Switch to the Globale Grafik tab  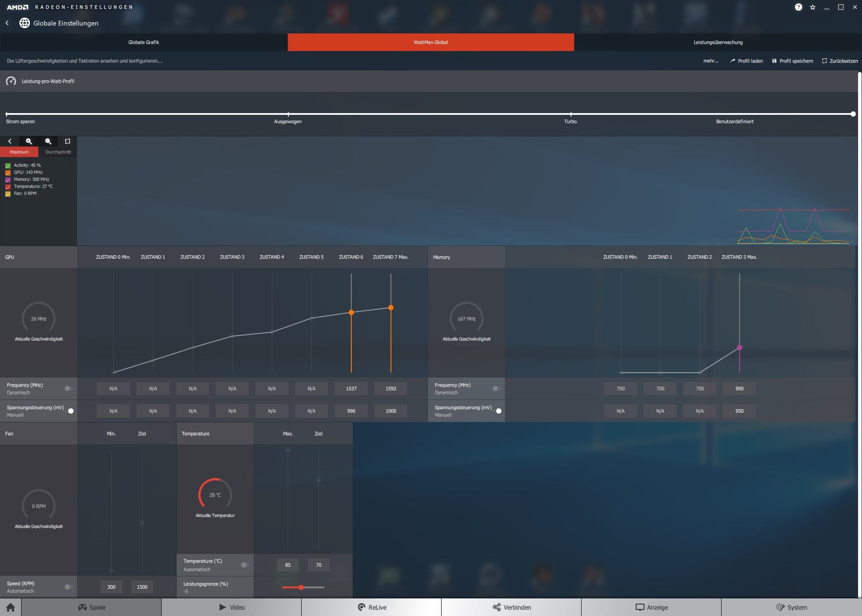(144, 42)
